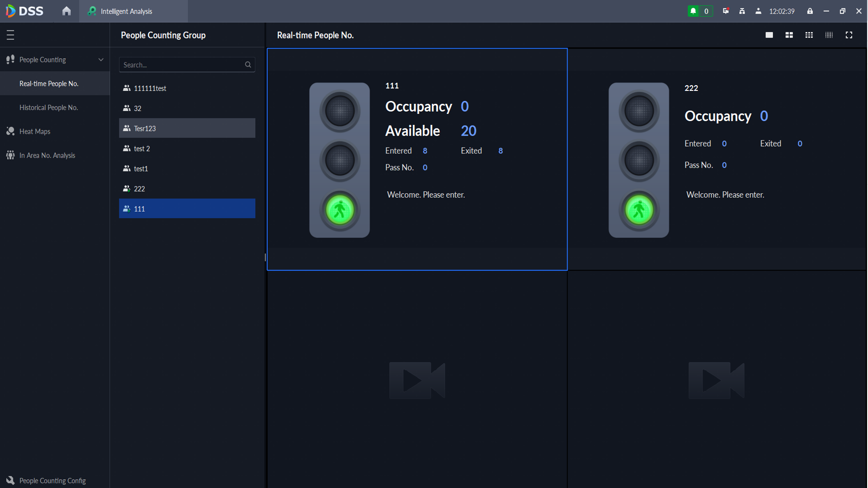The width and height of the screenshot is (868, 488).
Task: Select the empty bottom-left video window
Action: (x=417, y=380)
